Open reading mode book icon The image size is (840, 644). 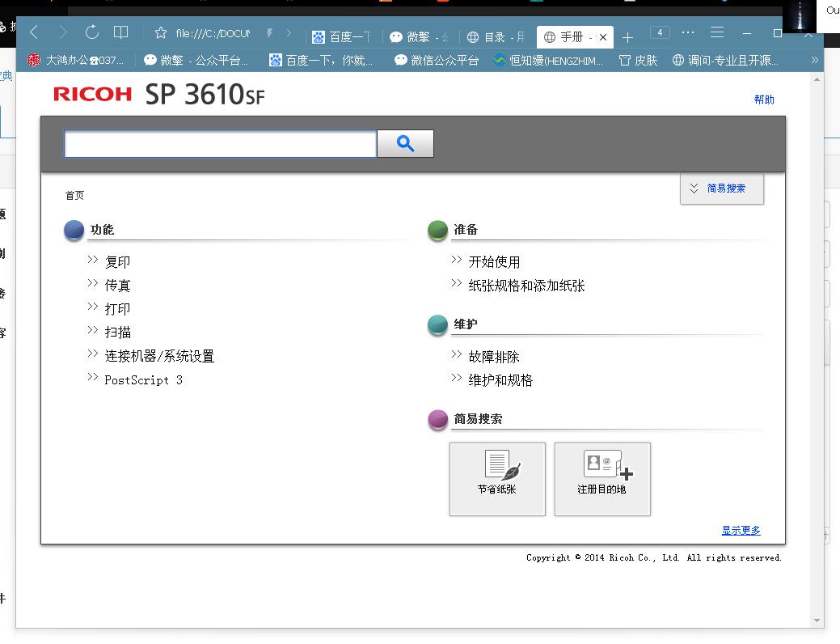pyautogui.click(x=121, y=32)
